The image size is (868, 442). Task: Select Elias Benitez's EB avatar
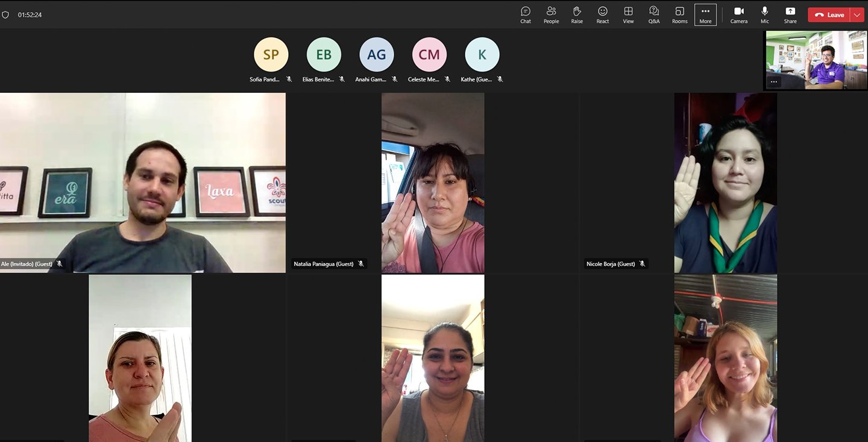point(324,55)
